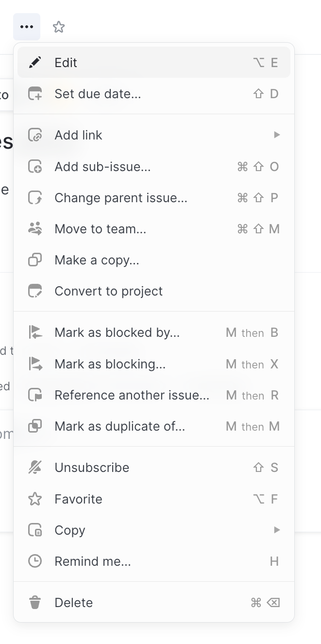Select the Mark as blocked by icon

[x=34, y=332]
